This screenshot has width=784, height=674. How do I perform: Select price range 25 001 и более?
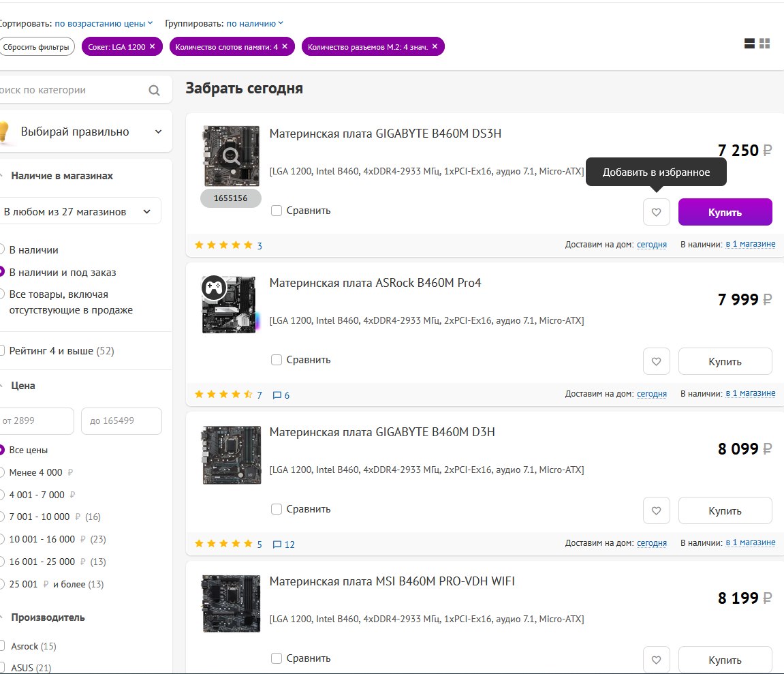coord(52,584)
